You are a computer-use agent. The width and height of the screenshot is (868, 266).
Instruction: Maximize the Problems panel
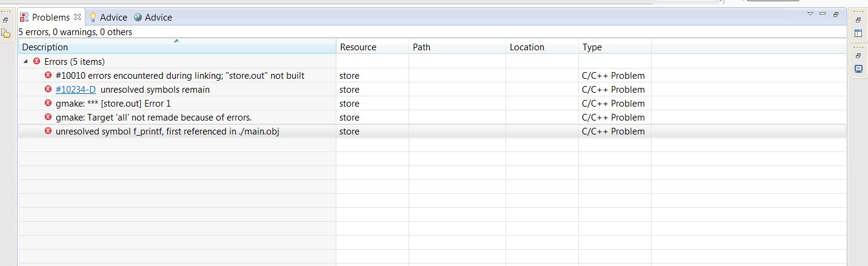835,14
